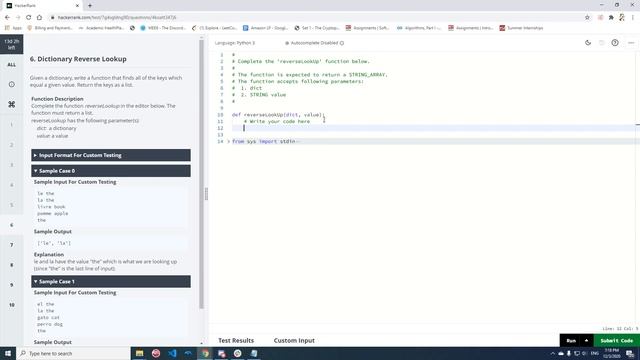Place cursor on editor line 12
640x360 pixels.
click(x=433, y=128)
